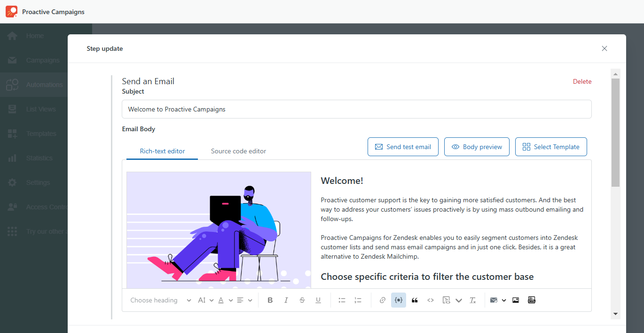Remove formatting with the Tx icon
Image resolution: width=644 pixels, height=333 pixels.
pos(473,300)
